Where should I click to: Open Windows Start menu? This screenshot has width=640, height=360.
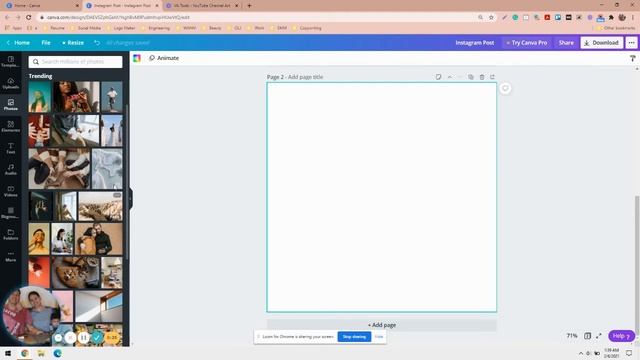point(8,353)
